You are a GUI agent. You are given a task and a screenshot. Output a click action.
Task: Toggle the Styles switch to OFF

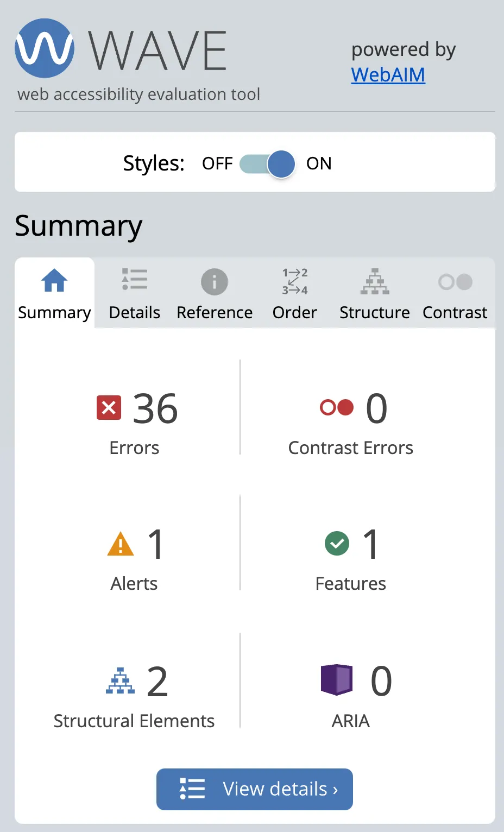click(266, 163)
